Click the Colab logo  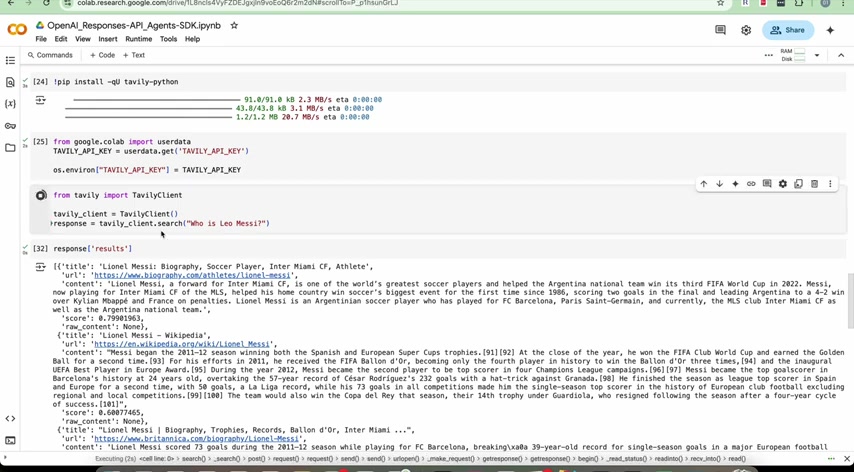(17, 30)
